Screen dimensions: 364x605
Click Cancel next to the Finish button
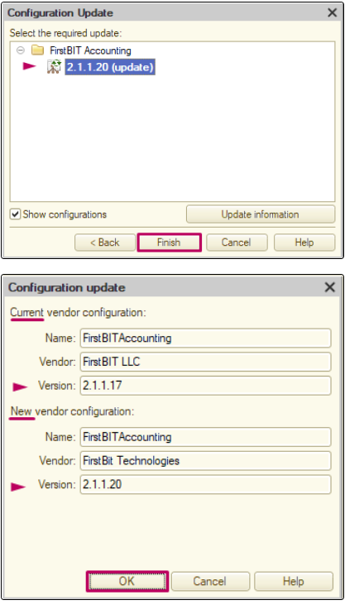[237, 242]
